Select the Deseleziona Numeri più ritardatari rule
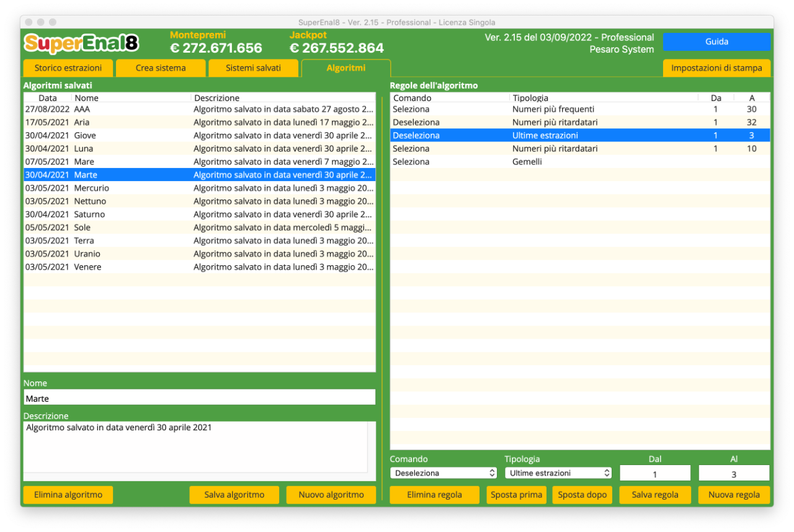The height and width of the screenshot is (532, 794). [x=580, y=122]
